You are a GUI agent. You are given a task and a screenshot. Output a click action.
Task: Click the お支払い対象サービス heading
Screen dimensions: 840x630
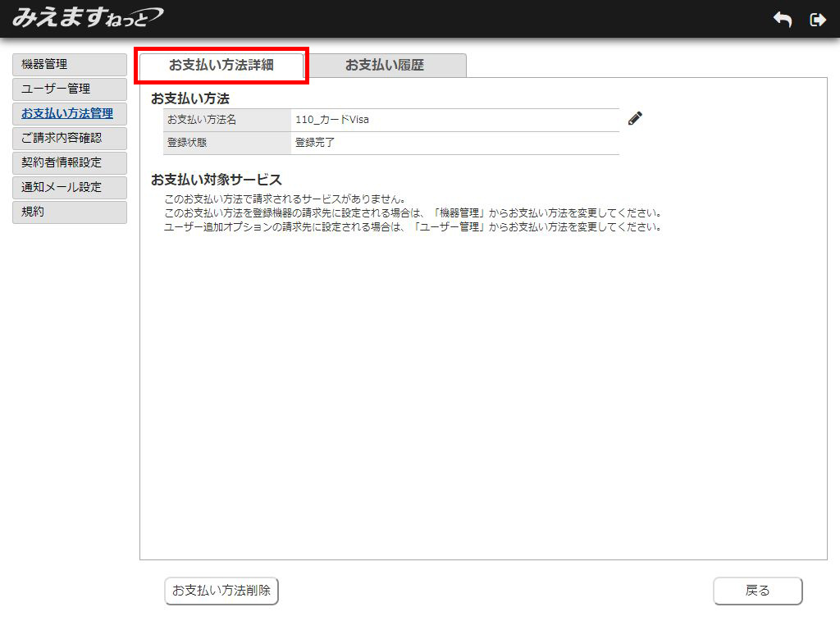[x=216, y=180]
